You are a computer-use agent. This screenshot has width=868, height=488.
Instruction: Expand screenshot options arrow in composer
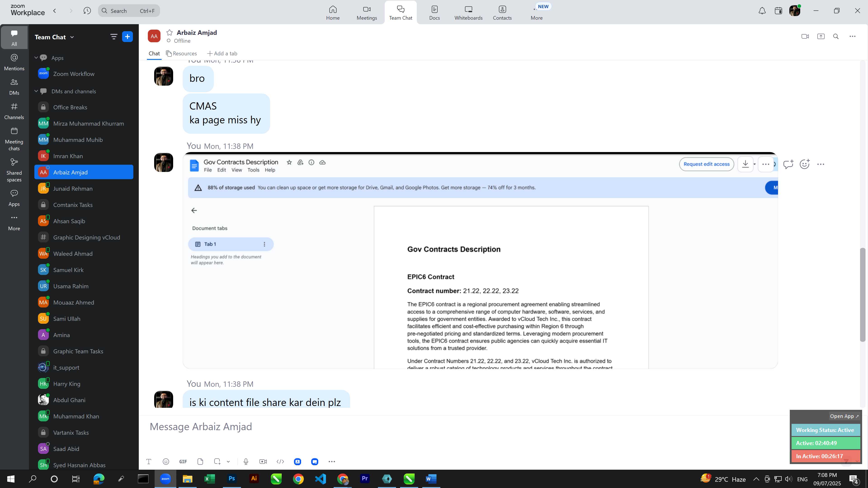tap(228, 462)
